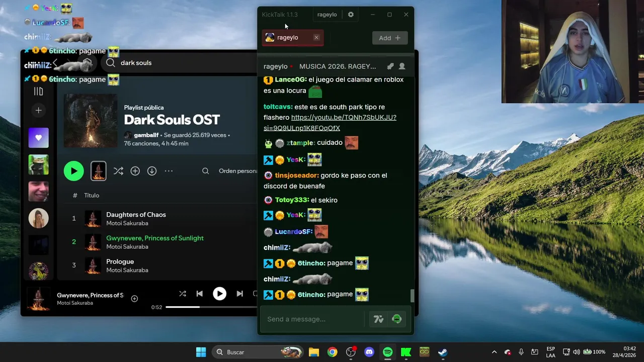Click Spotify search magnifier icon

(x=111, y=63)
